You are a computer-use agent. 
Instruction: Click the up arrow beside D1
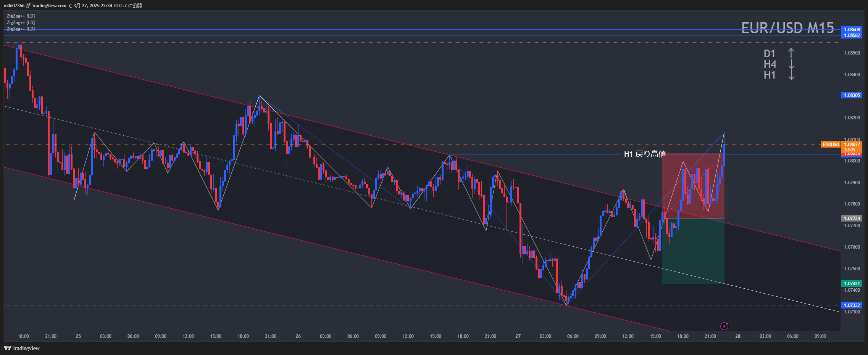(791, 53)
